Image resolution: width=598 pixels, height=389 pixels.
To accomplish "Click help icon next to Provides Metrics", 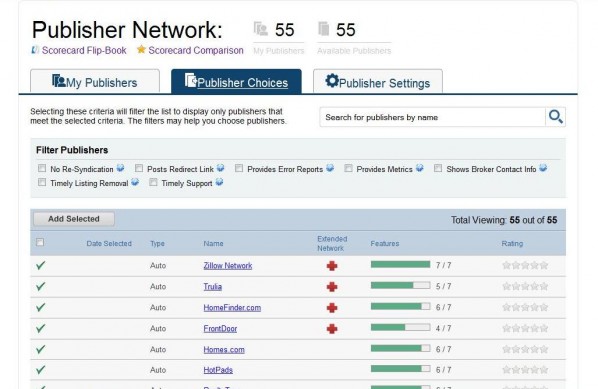I will coord(420,168).
